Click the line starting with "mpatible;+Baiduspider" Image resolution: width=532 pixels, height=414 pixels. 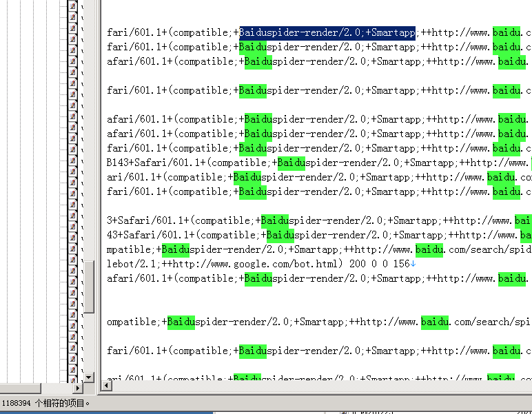pos(319,249)
